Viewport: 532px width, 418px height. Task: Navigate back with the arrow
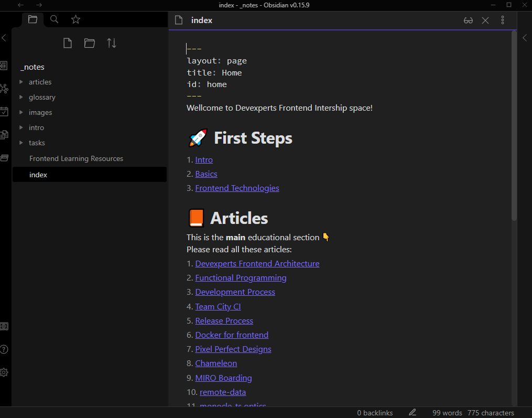click(x=20, y=5)
